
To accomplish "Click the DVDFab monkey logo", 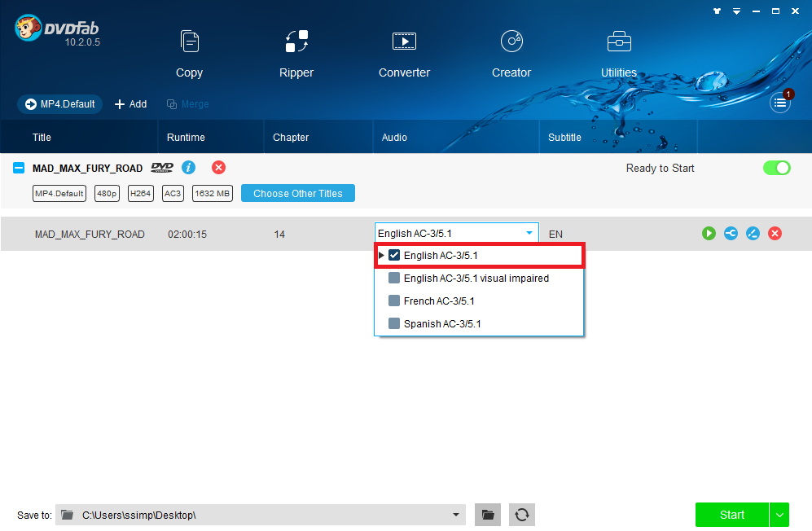I will (28, 28).
